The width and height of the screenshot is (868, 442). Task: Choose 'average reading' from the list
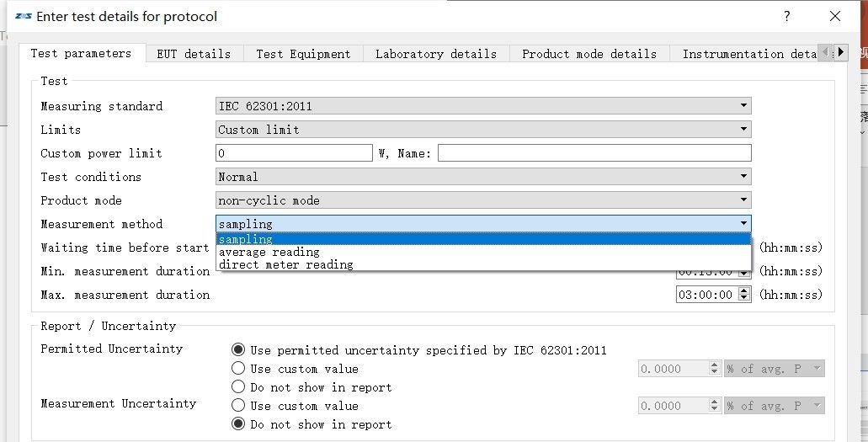click(x=269, y=252)
